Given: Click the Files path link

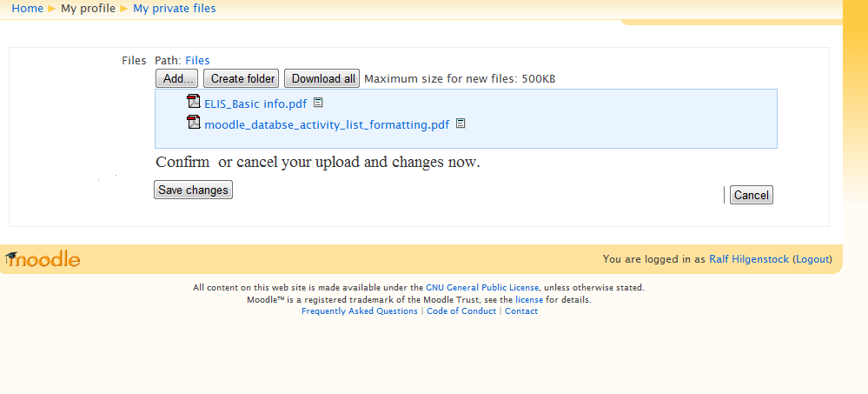Looking at the screenshot, I should (x=197, y=60).
